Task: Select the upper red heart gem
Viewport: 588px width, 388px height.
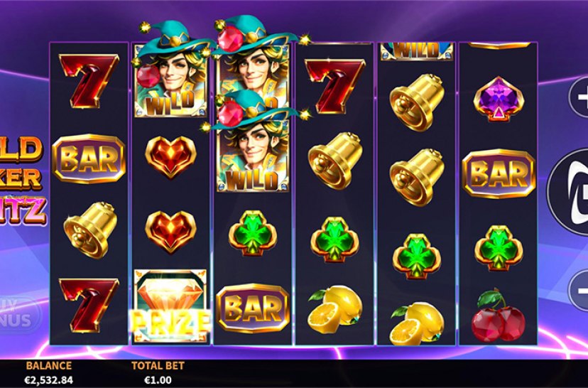Action: coord(170,157)
